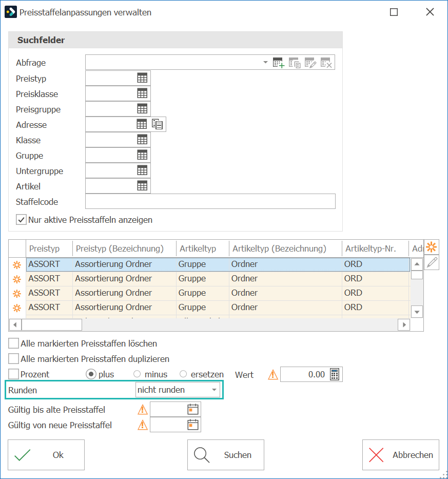Click the pencil edit icon beside the grid
Screen dimensions: 448x479
pyautogui.click(x=432, y=262)
